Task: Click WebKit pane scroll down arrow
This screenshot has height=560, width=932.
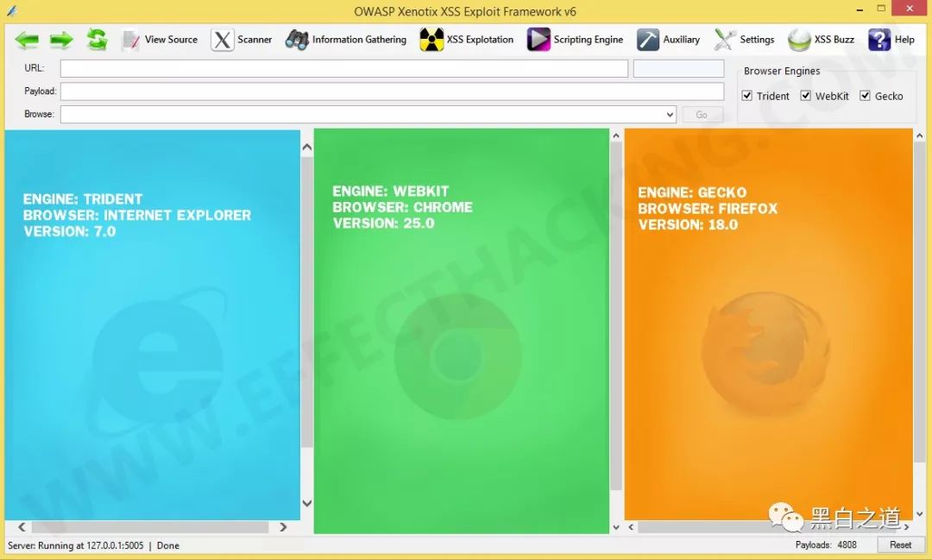Action: (616, 526)
